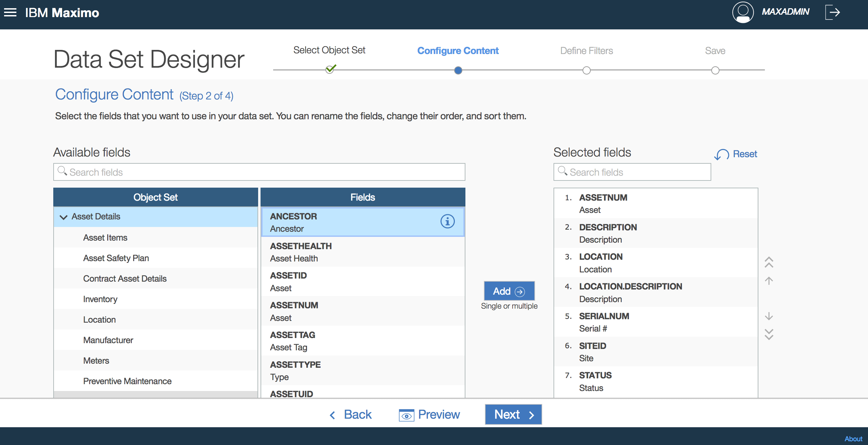Click the Object Set column header

pos(156,197)
